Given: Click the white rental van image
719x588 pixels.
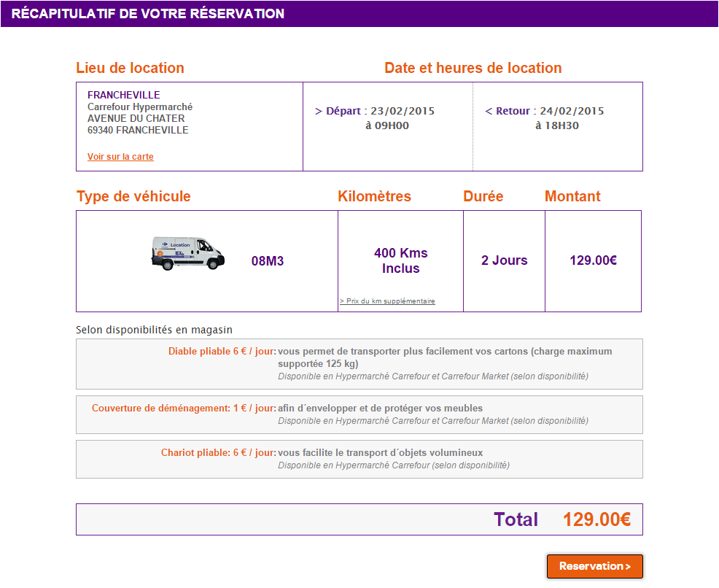Looking at the screenshot, I should point(188,253).
